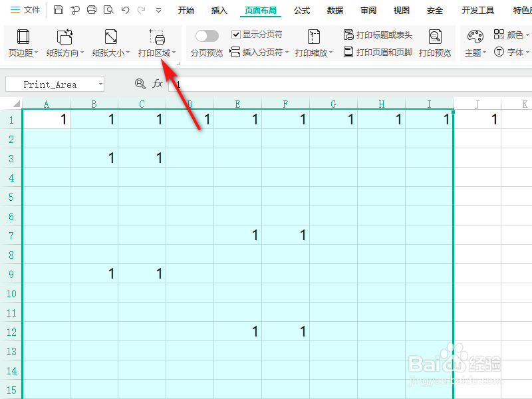Expand the name box dropdown arrow
The width and height of the screenshot is (532, 399).
click(101, 84)
